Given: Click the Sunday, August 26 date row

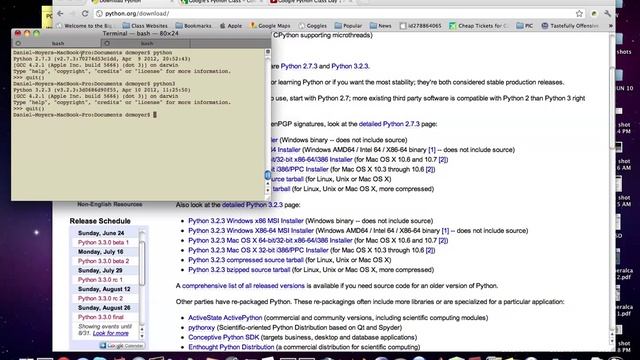Looking at the screenshot, I should click(105, 308).
